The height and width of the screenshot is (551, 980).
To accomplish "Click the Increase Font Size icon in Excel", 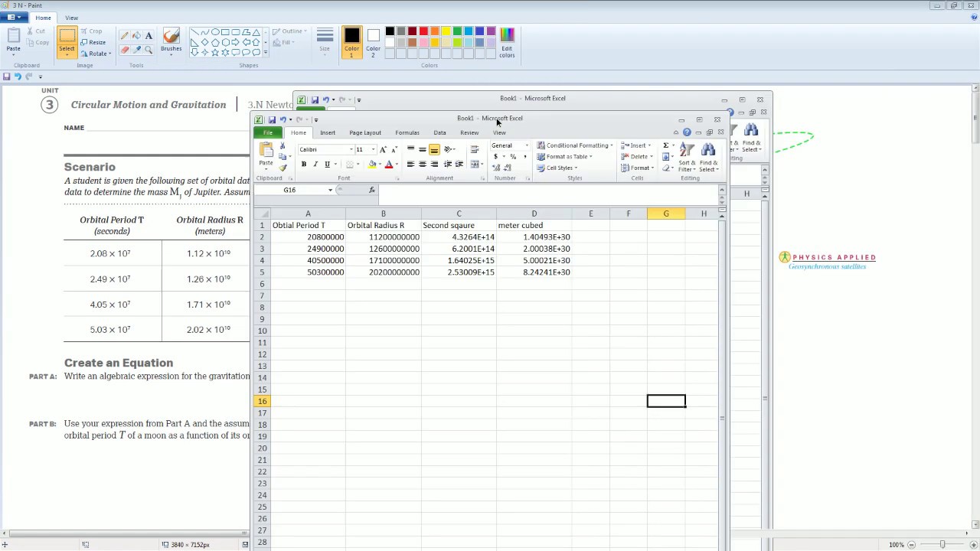I will click(384, 149).
